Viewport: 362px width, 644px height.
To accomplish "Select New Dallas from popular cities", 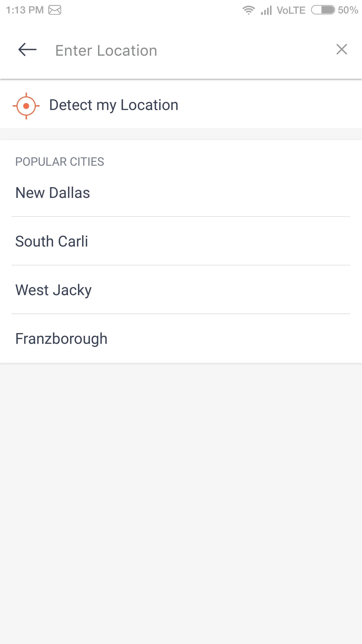I will tap(53, 193).
